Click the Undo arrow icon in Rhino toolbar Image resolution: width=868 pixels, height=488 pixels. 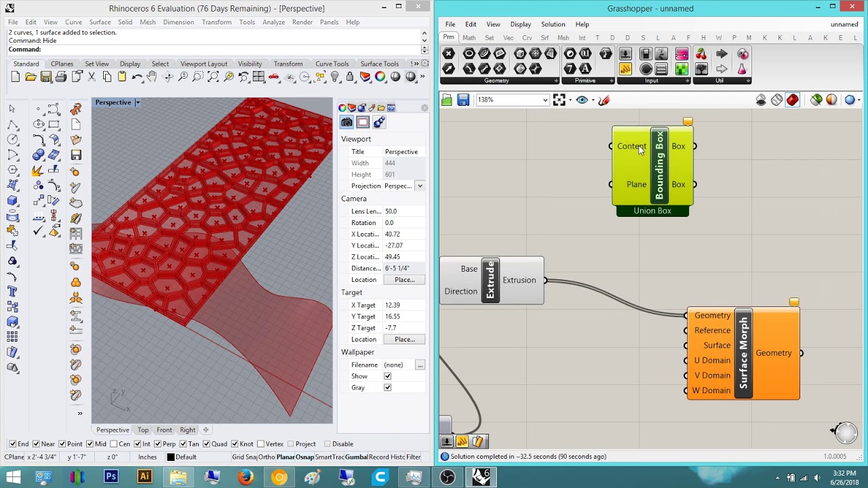[137, 77]
